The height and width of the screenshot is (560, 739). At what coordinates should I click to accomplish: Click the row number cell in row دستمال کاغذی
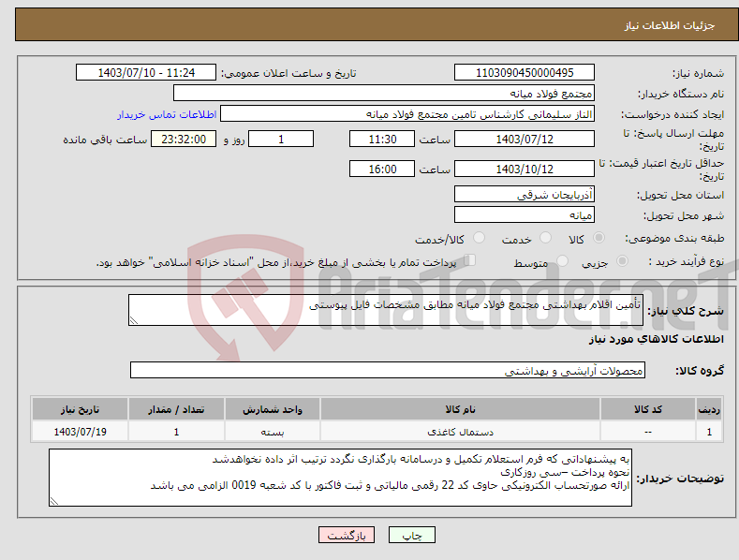(709, 432)
